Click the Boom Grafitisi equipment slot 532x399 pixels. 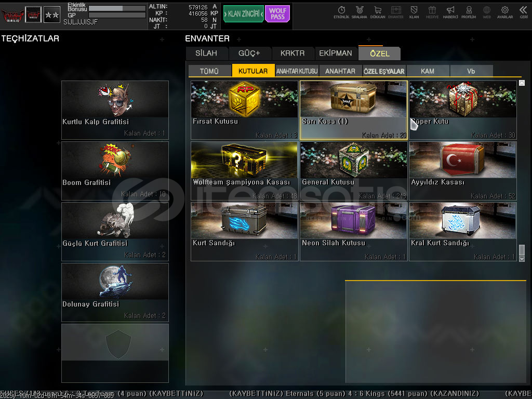pos(115,170)
